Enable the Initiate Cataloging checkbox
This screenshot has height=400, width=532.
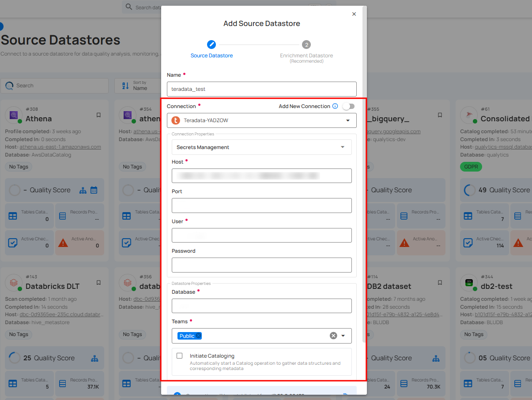pos(180,356)
